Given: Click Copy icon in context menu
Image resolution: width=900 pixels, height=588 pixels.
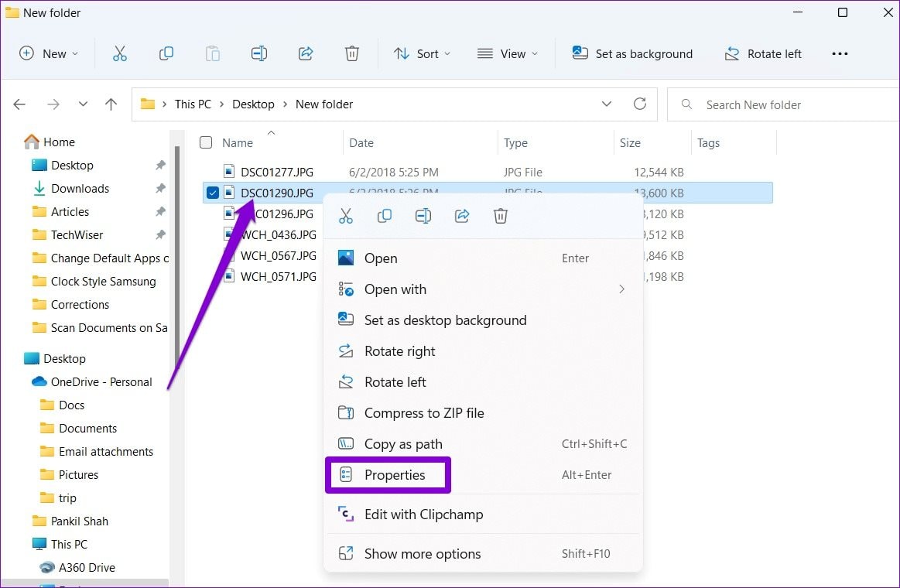Looking at the screenshot, I should click(385, 217).
